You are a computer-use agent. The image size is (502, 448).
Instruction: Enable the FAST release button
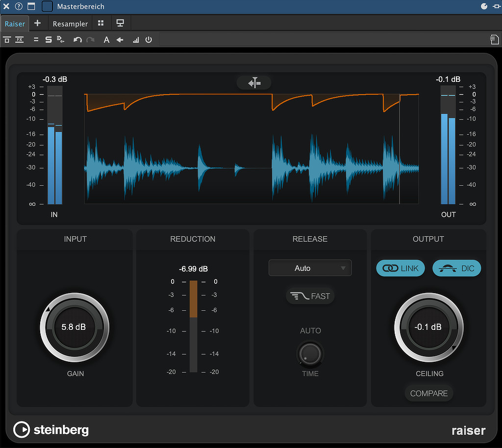tap(310, 296)
